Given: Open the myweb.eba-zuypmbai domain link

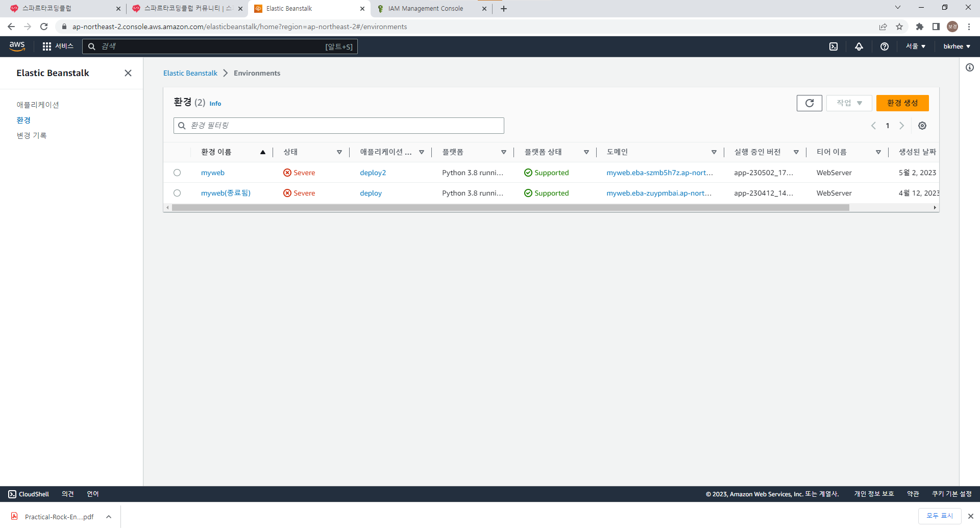Looking at the screenshot, I should click(x=659, y=193).
